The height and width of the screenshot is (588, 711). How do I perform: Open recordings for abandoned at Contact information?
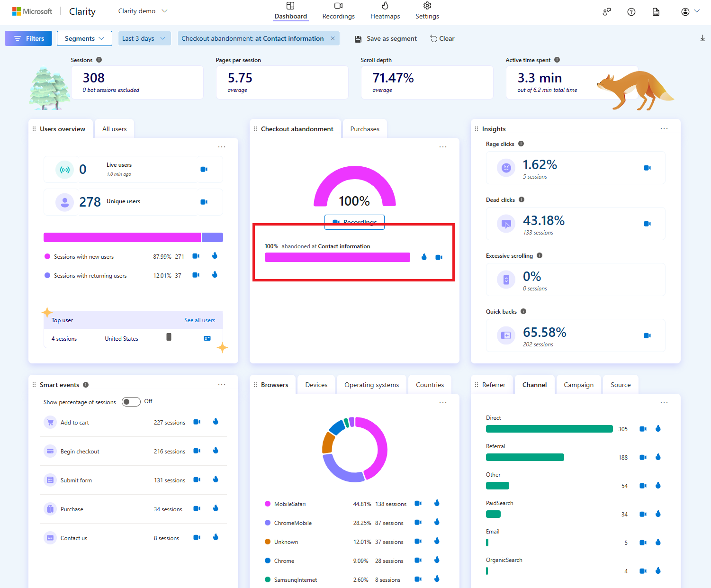(x=439, y=257)
